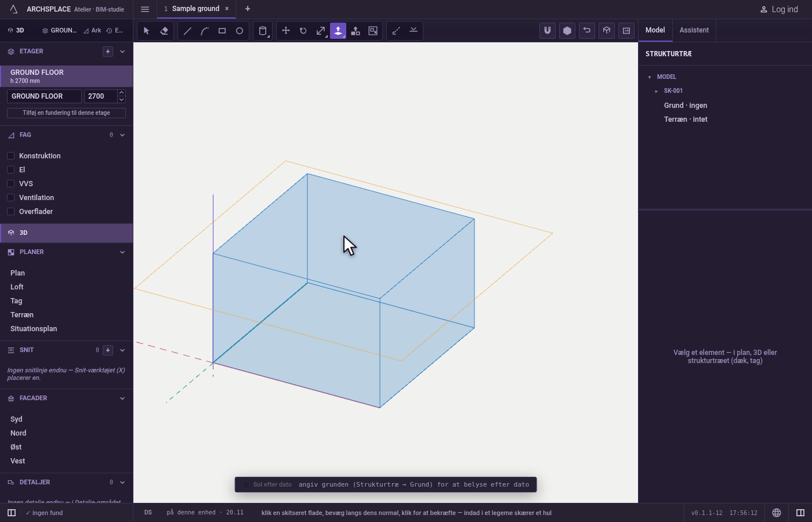
Task: Activate the rotate tool
Action: point(303,31)
